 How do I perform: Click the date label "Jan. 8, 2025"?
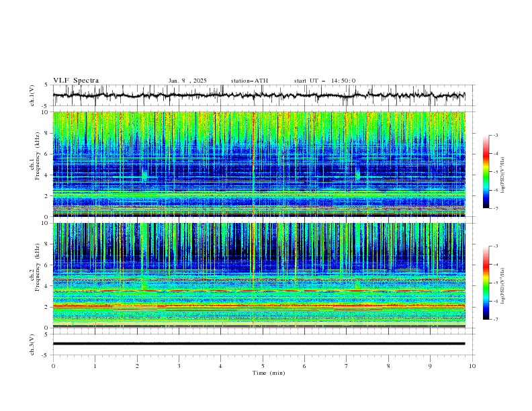click(x=187, y=81)
